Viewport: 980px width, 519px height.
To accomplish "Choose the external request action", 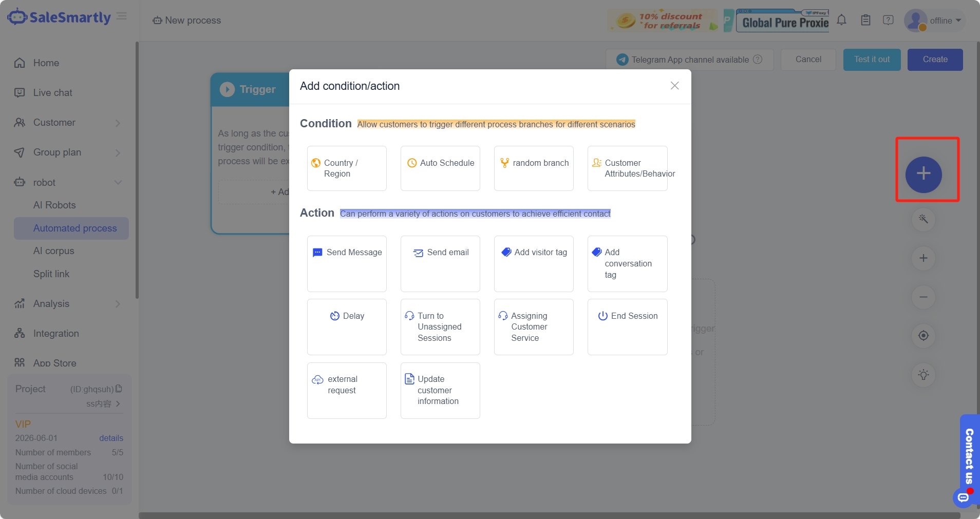I will point(346,390).
